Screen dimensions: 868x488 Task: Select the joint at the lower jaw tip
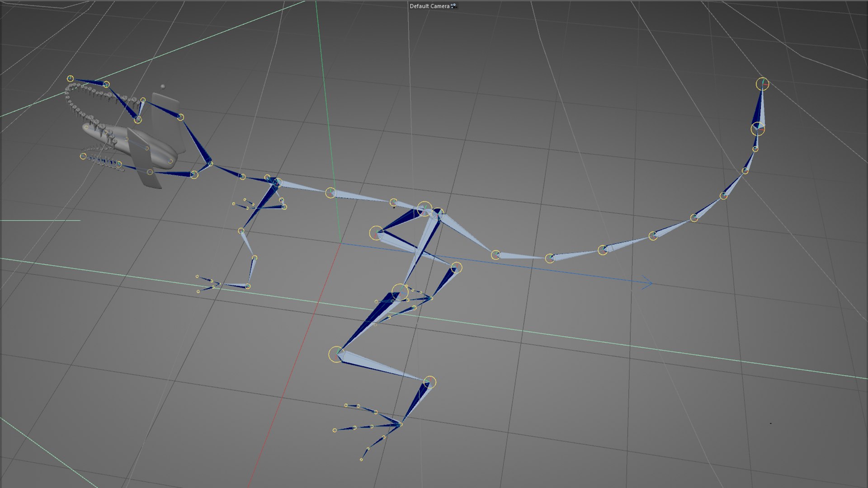click(x=83, y=156)
